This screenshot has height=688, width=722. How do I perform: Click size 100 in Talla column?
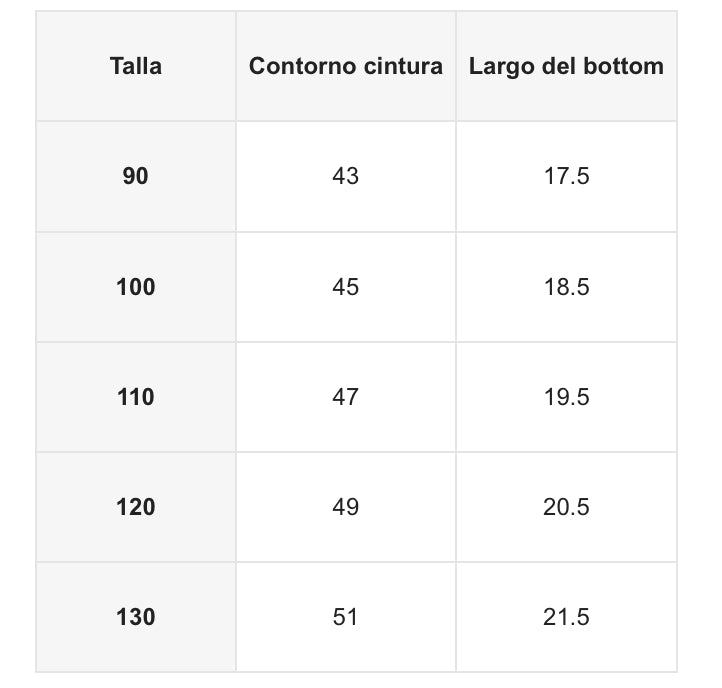[x=136, y=287]
